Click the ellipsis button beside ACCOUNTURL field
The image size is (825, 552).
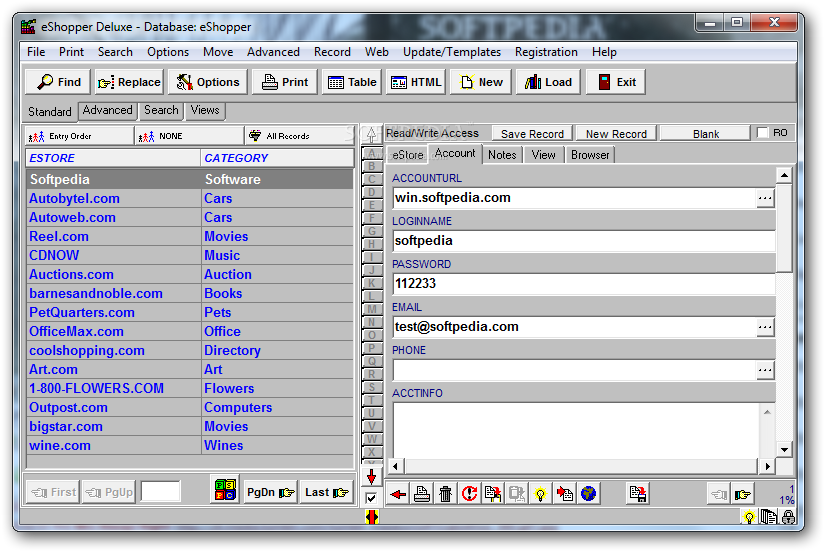(765, 198)
